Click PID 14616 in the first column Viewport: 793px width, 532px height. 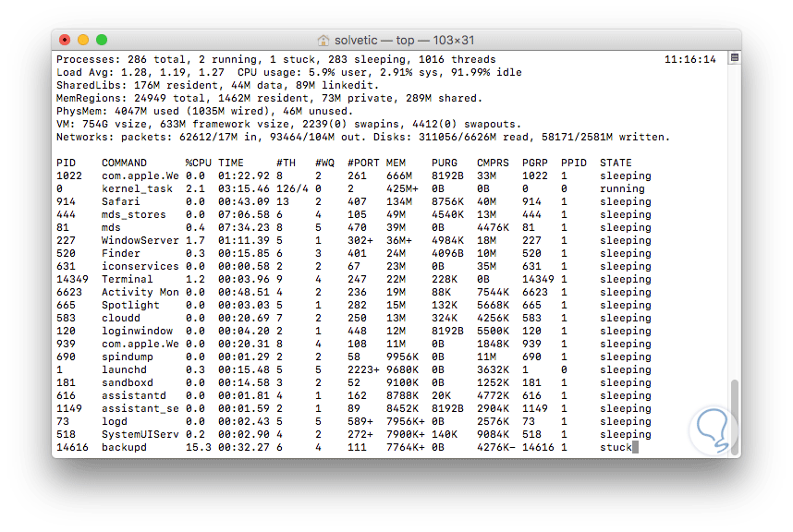tap(72, 447)
